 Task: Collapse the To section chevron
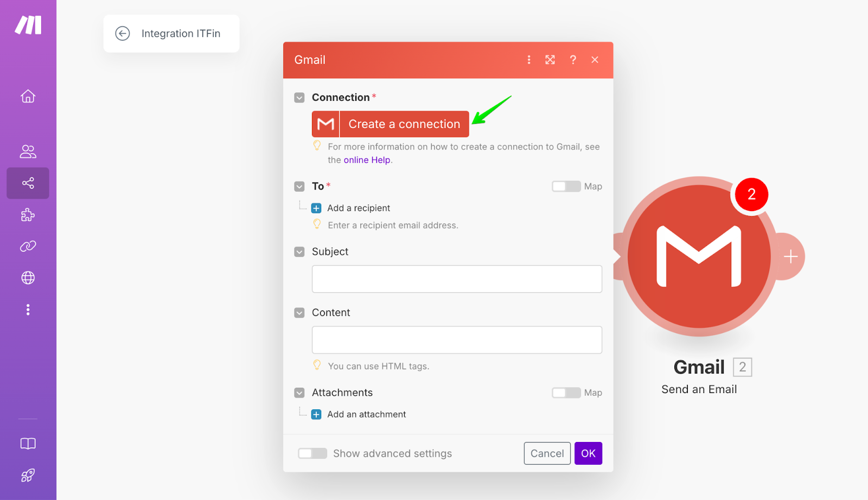(299, 187)
